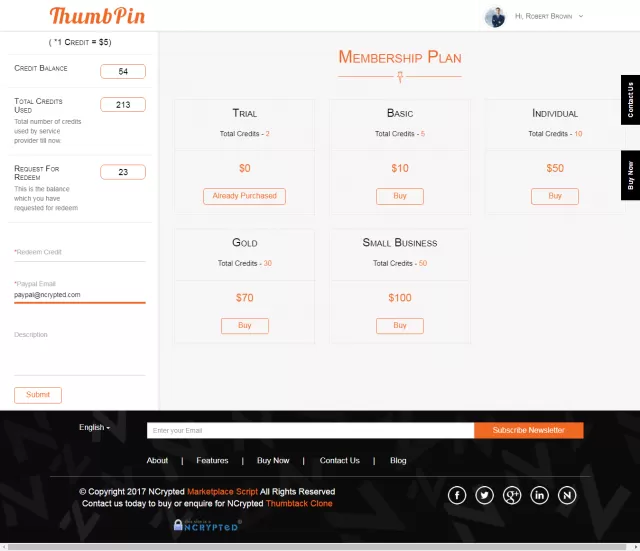
Task: Open the Facebook social icon in footer
Action: point(457,495)
